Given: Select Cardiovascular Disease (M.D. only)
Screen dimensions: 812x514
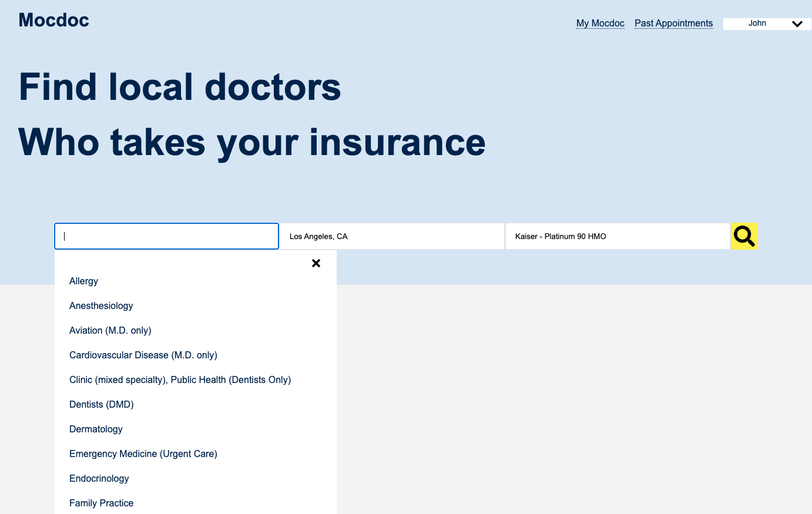Looking at the screenshot, I should click(143, 355).
